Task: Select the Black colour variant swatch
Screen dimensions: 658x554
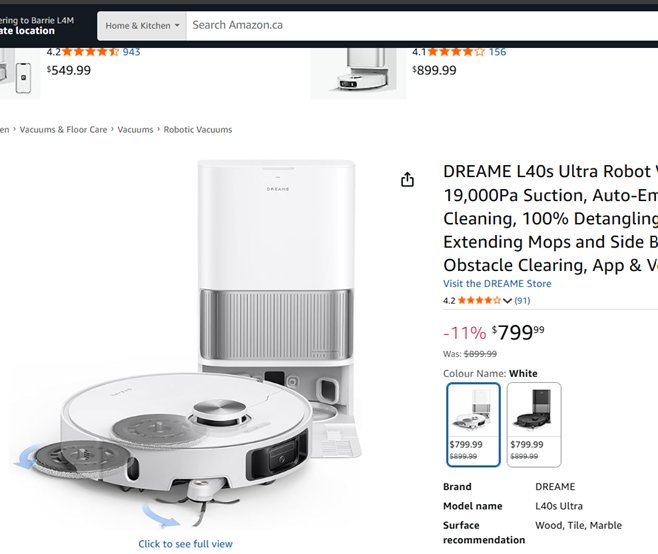Action: 534,424
